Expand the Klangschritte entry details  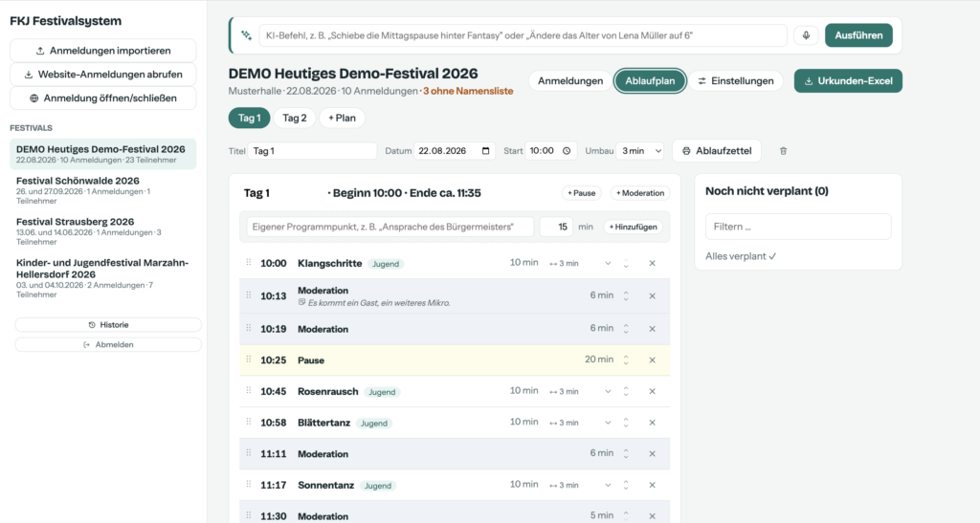pos(608,263)
